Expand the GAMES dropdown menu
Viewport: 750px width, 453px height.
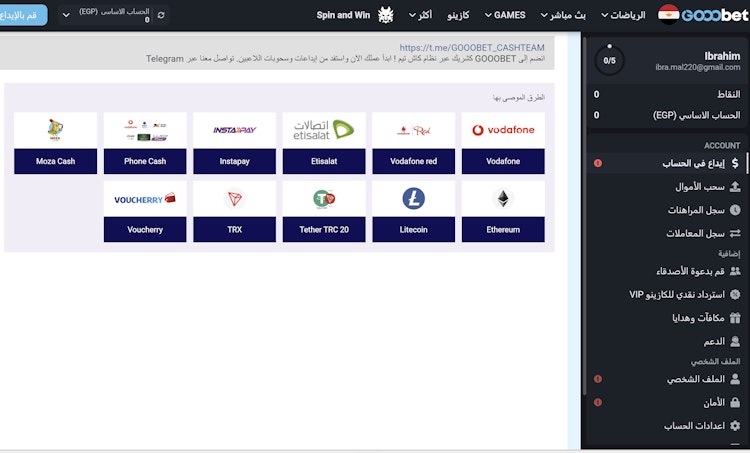coord(505,15)
